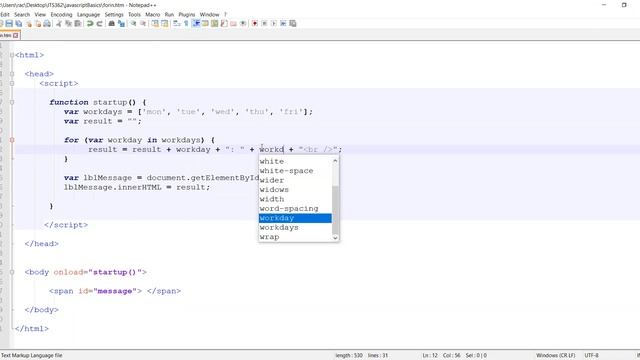Open the Run menu

[x=169, y=14]
